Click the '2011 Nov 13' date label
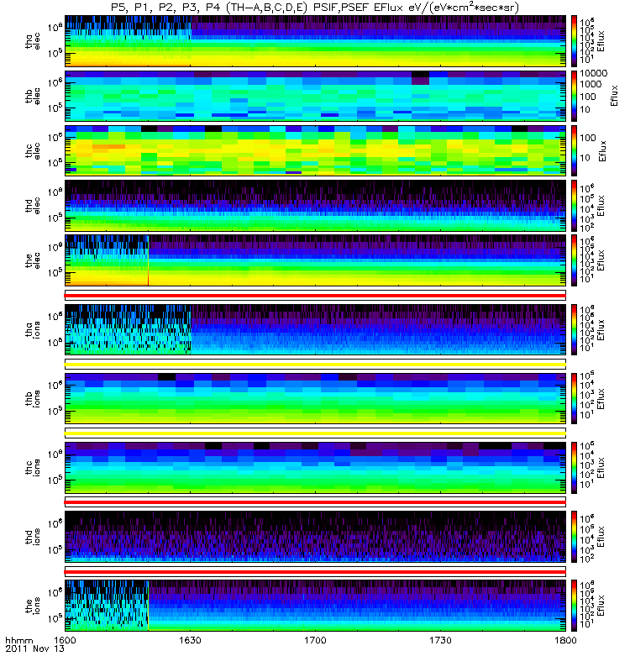This screenshot has width=630, height=672. [34, 648]
